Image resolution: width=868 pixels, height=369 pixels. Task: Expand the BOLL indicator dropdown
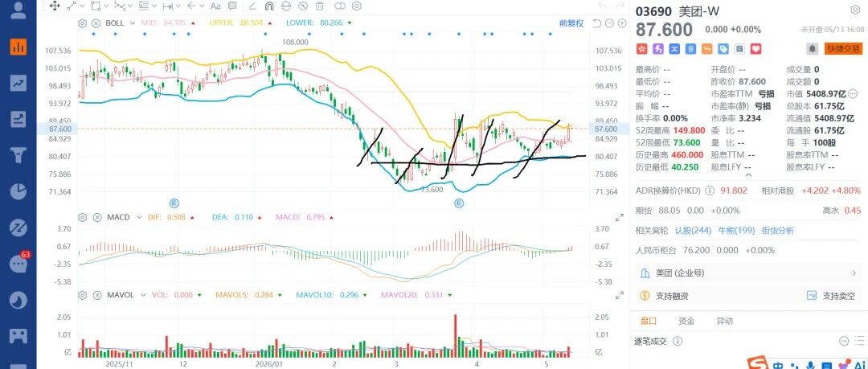pos(133,23)
